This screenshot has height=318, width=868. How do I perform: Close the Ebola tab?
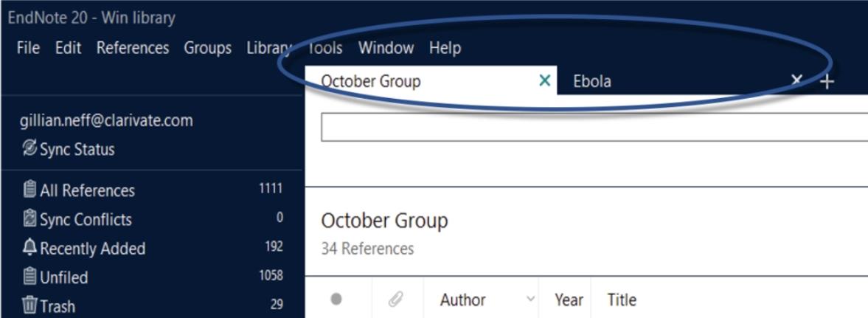[x=797, y=81]
